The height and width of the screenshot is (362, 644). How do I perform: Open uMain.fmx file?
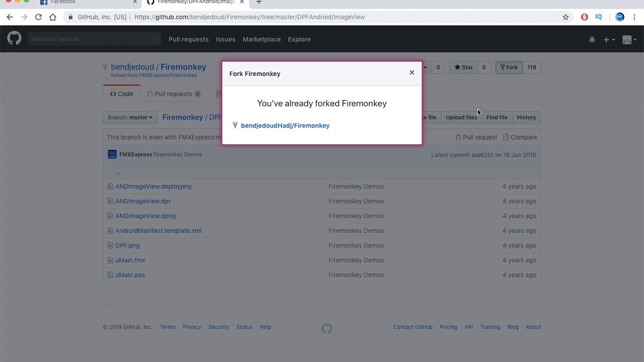tap(130, 260)
